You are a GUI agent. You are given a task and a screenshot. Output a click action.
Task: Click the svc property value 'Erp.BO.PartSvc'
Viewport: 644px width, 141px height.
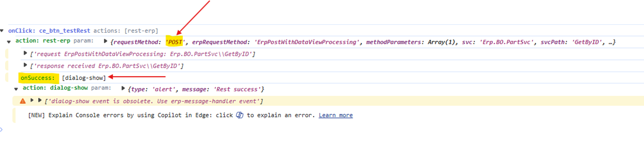pyautogui.click(x=507, y=42)
